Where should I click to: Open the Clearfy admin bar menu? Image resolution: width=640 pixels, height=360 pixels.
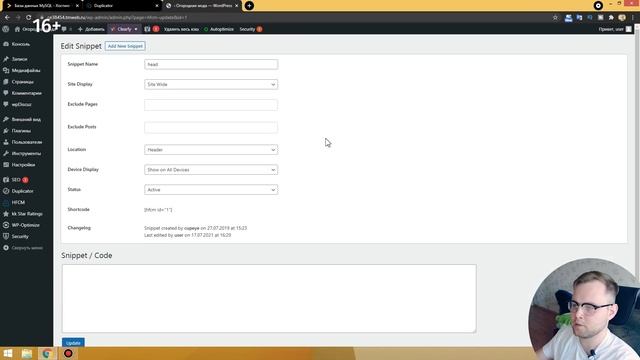coord(124,29)
